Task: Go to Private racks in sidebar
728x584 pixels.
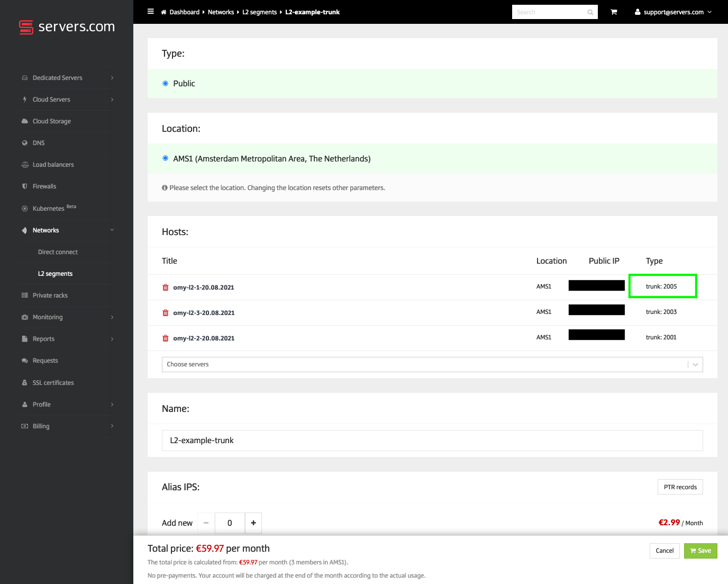Action: pos(50,295)
